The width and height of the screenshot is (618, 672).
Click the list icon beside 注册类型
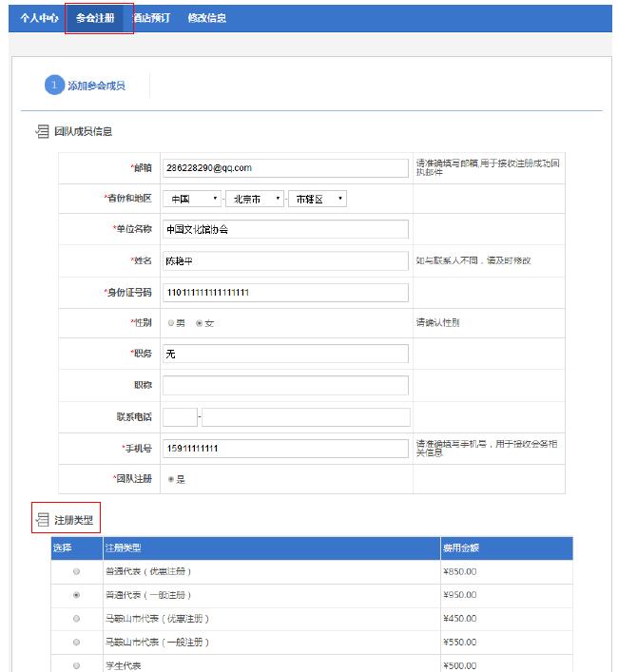pos(41,519)
